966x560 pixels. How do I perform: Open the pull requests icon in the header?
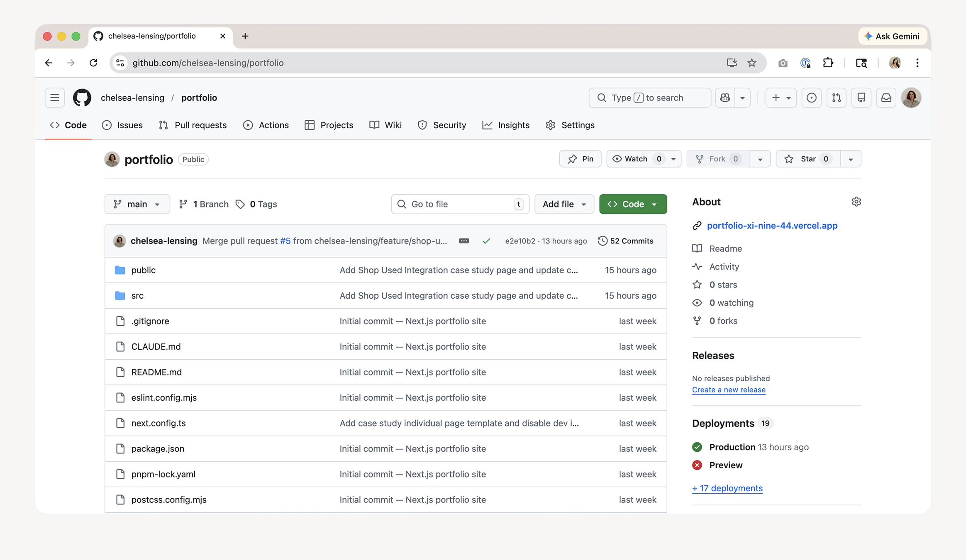[x=836, y=98]
